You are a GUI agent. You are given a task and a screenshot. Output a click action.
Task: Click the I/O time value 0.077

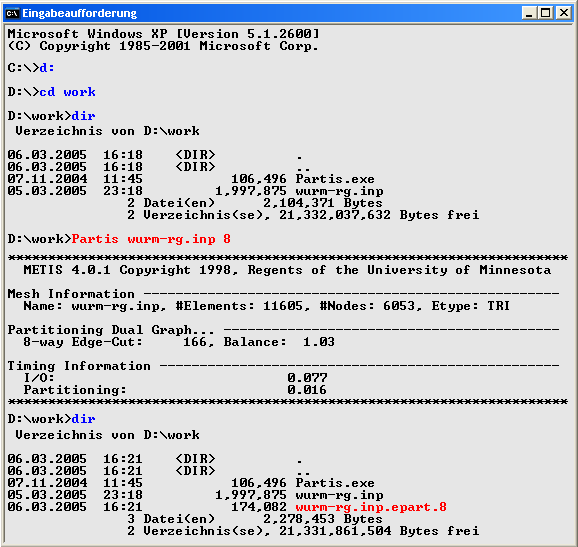coord(307,378)
